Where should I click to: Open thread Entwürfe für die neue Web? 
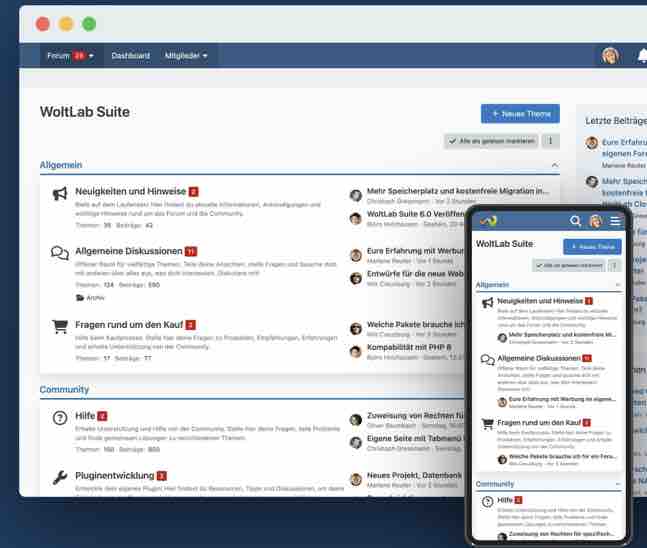(416, 274)
